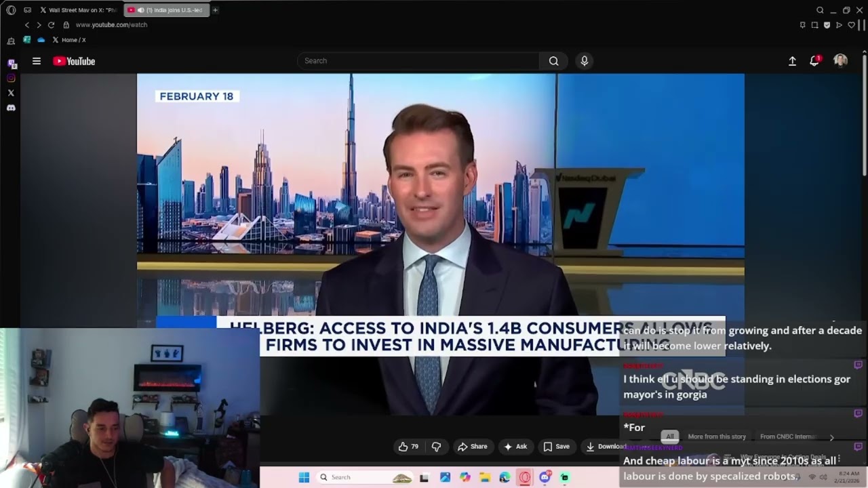
Task: Select the All filter chip
Action: coord(670,436)
